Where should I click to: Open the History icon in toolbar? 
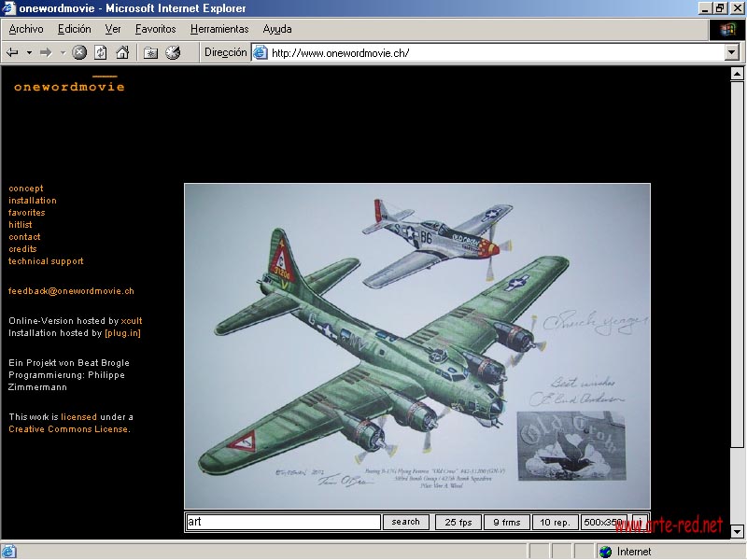pyautogui.click(x=173, y=53)
